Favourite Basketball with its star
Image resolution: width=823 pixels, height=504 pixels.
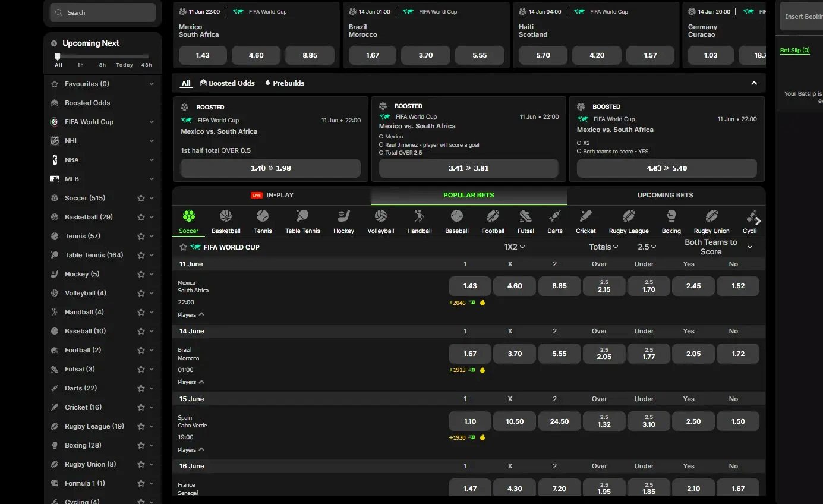(x=141, y=217)
